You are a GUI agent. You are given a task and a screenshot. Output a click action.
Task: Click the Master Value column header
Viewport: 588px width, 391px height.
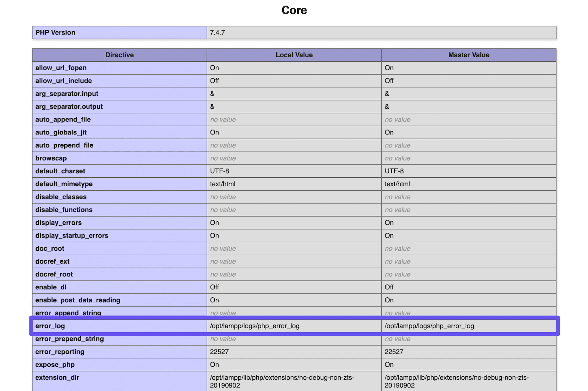click(469, 55)
